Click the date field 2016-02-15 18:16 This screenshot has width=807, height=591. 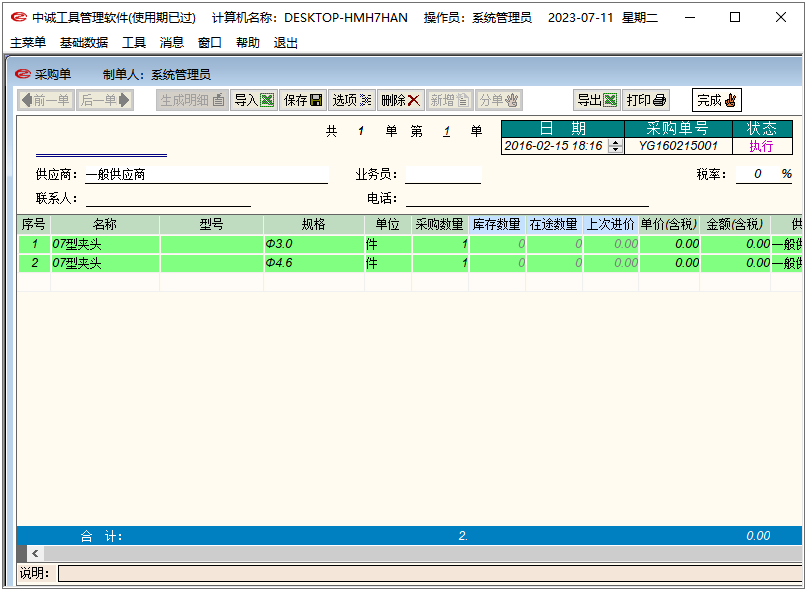(554, 146)
